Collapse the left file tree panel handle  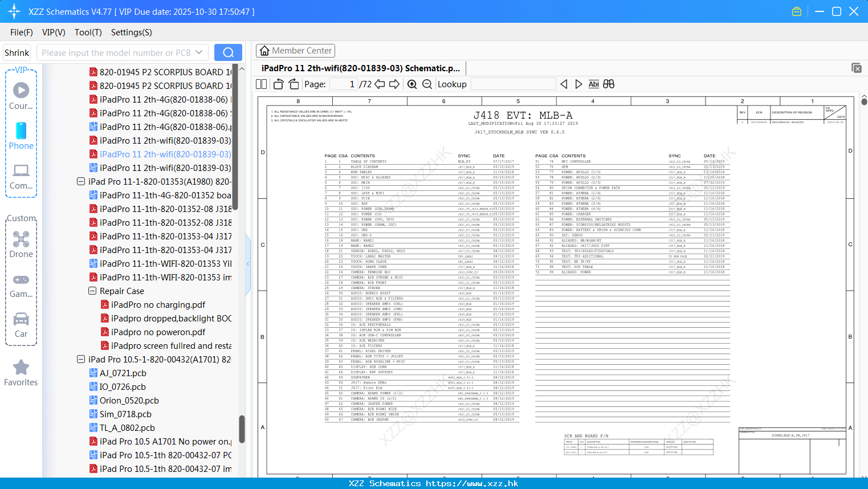tap(248, 263)
